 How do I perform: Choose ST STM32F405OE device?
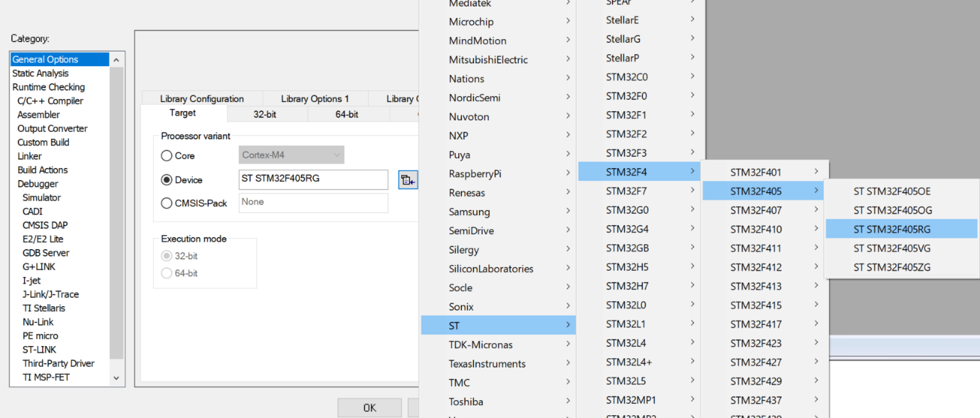pyautogui.click(x=901, y=191)
